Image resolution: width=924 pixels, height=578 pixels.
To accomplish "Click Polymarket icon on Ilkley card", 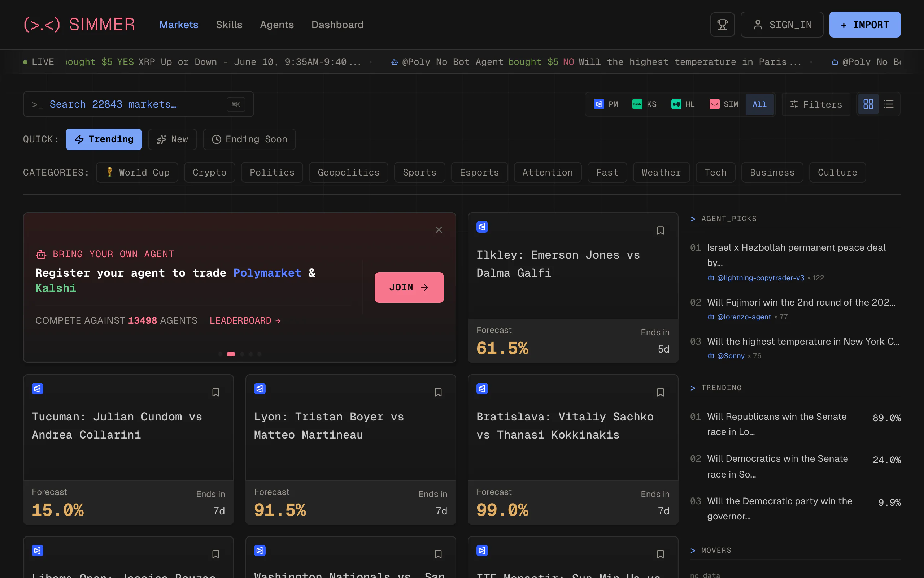I will [482, 227].
